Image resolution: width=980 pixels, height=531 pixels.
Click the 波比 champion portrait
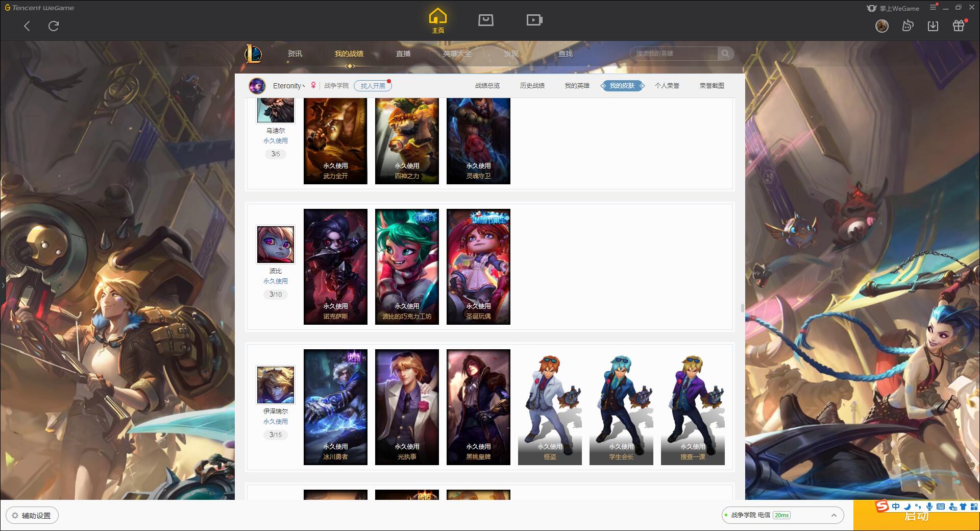276,245
